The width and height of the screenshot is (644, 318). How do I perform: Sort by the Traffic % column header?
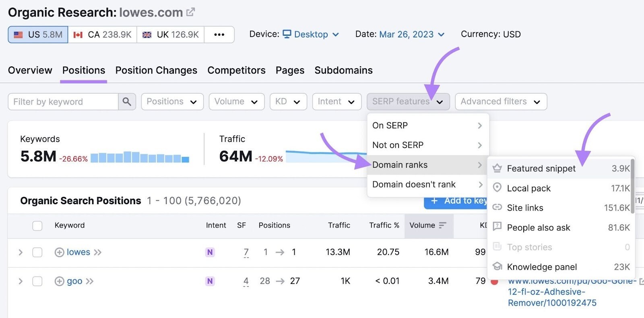[x=384, y=225]
